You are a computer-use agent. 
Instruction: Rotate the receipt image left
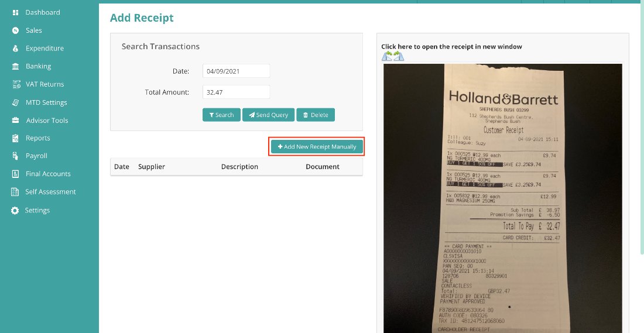point(387,56)
